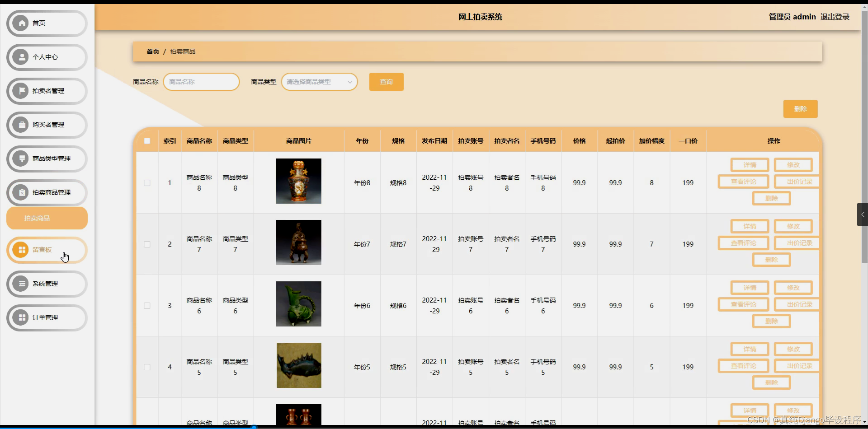Viewport: 868px width, 429px height.
Task: Click 出价记录 for 商品名称5 row
Action: click(x=797, y=366)
